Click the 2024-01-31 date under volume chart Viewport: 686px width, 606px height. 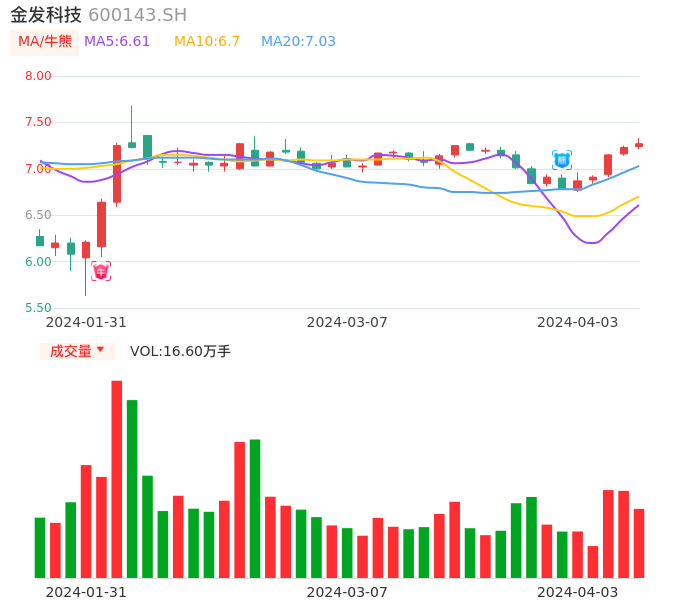point(86,592)
